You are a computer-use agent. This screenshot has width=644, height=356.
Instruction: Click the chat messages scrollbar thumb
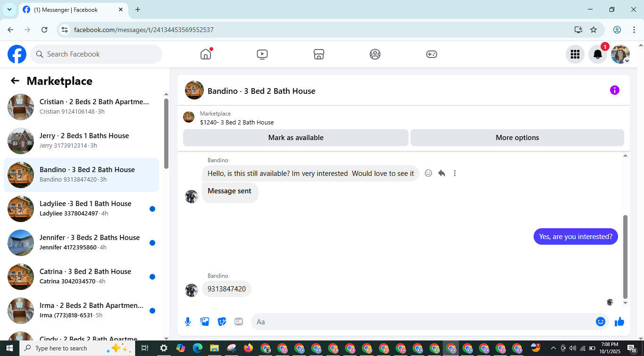(626, 257)
